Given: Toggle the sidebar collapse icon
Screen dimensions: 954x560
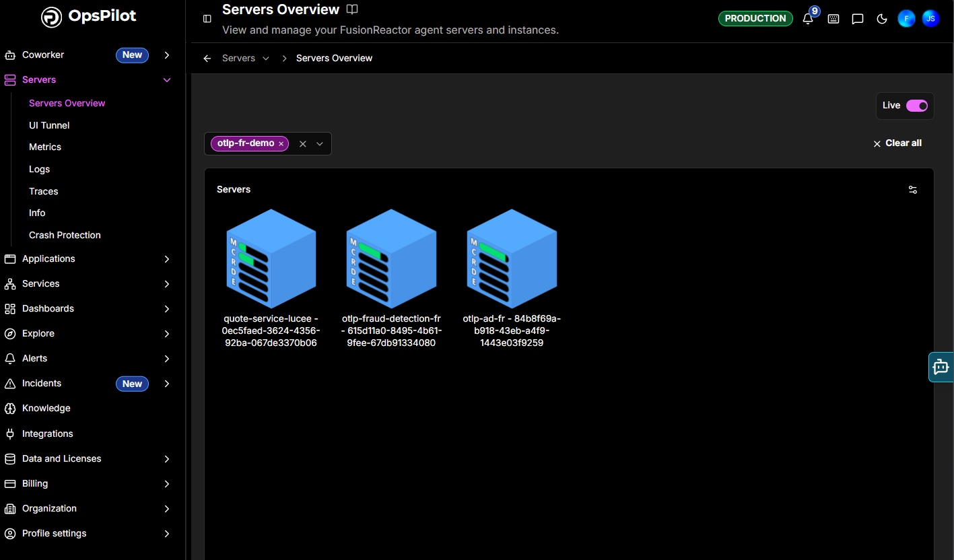Looking at the screenshot, I should click(x=207, y=19).
